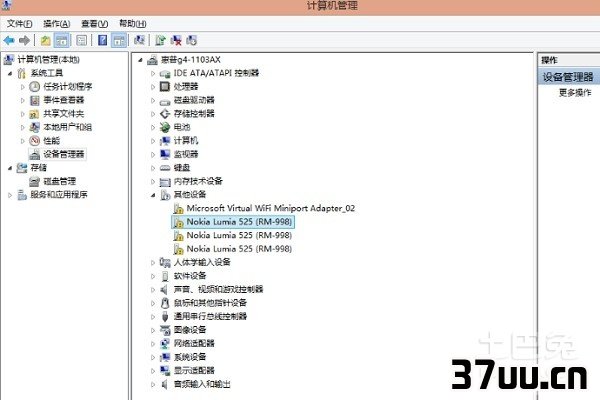Collapse the 存储 node in left tree

click(10, 168)
